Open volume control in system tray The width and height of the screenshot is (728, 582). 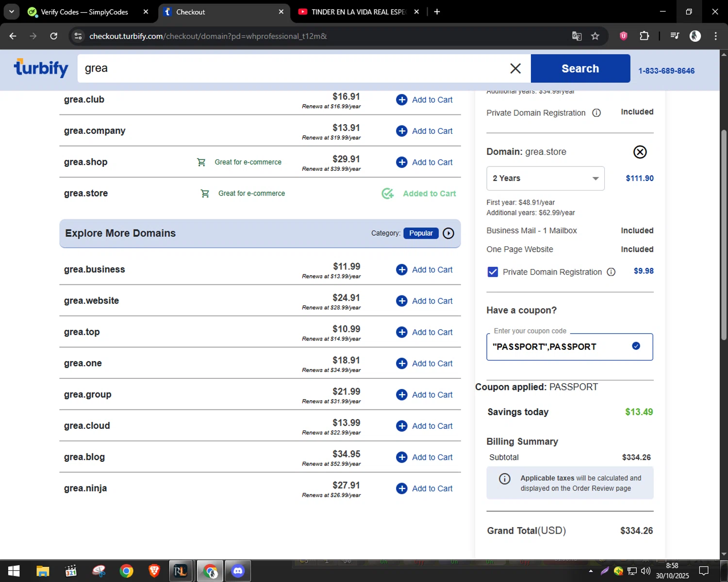pyautogui.click(x=645, y=571)
